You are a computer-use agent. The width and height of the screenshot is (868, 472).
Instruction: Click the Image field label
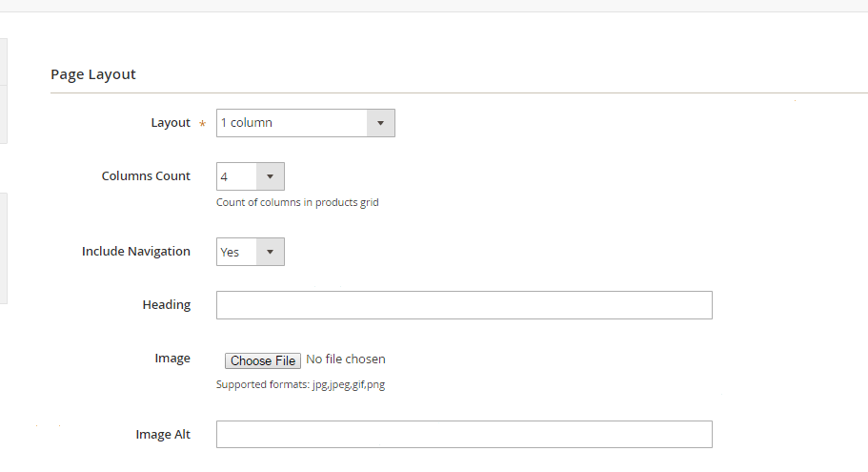click(x=172, y=359)
